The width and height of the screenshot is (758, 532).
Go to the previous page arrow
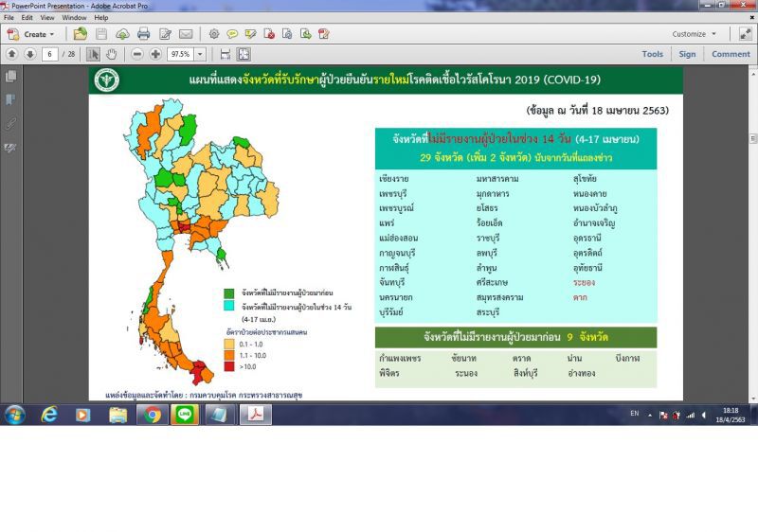12,54
